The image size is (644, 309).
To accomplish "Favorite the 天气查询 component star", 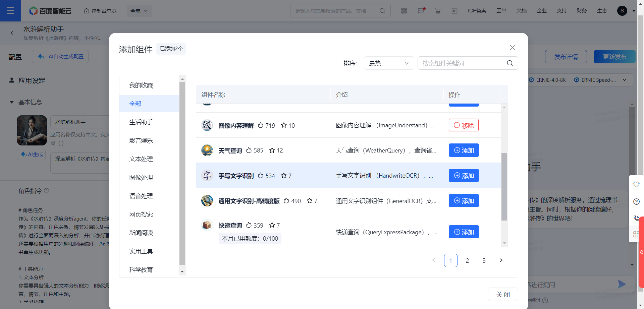I will pos(272,150).
